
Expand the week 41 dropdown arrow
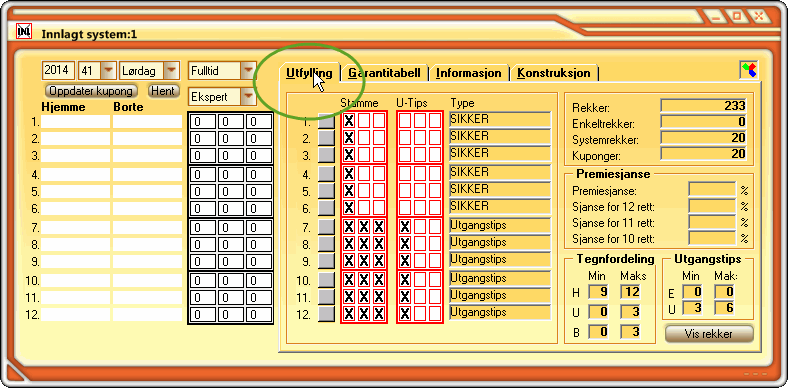(x=108, y=70)
